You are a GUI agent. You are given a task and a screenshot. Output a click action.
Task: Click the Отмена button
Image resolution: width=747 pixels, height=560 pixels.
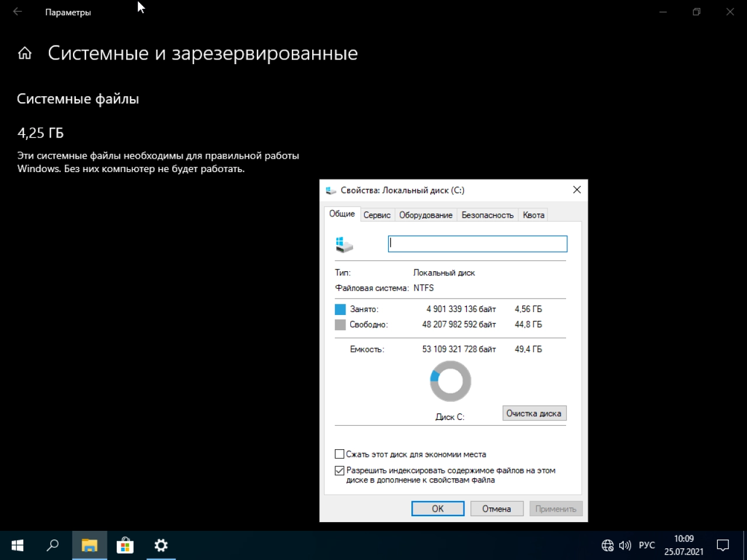click(497, 509)
